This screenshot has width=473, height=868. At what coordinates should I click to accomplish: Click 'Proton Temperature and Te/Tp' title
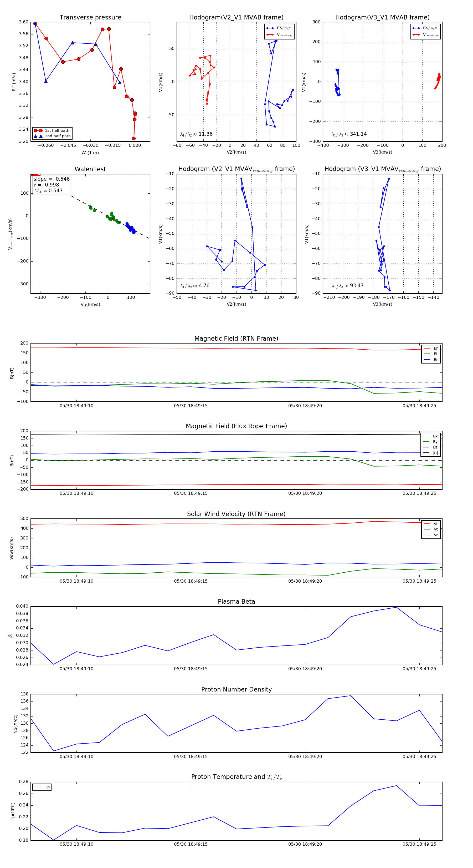[236, 777]
